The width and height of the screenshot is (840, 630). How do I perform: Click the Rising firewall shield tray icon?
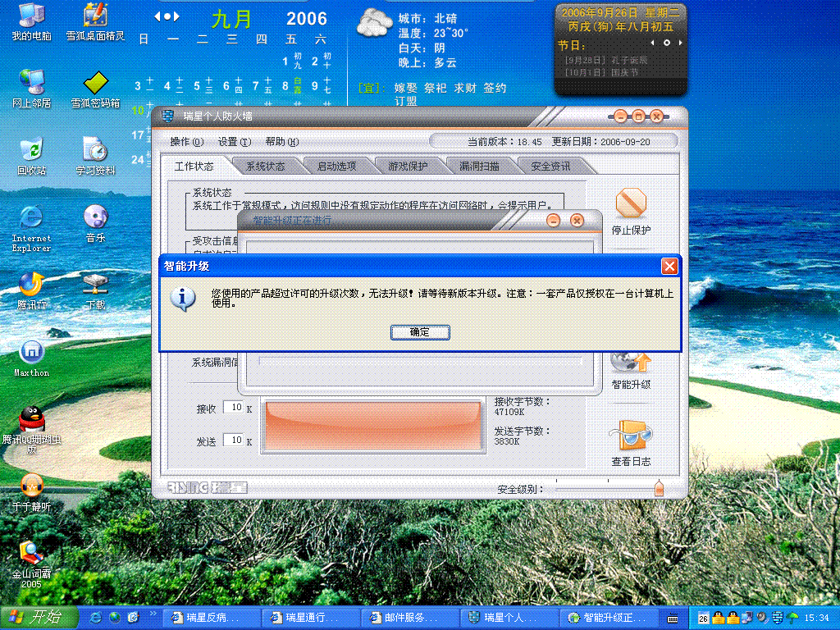[778, 619]
